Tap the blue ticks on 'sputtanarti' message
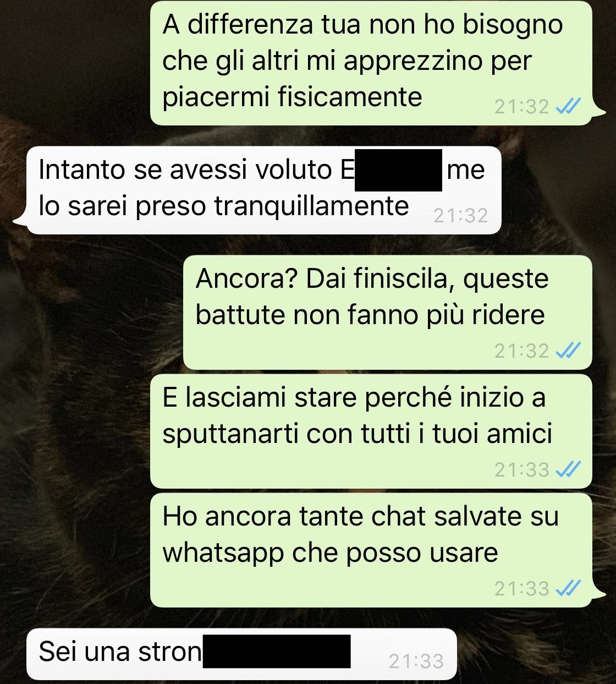Image resolution: width=616 pixels, height=684 pixels. (568, 469)
